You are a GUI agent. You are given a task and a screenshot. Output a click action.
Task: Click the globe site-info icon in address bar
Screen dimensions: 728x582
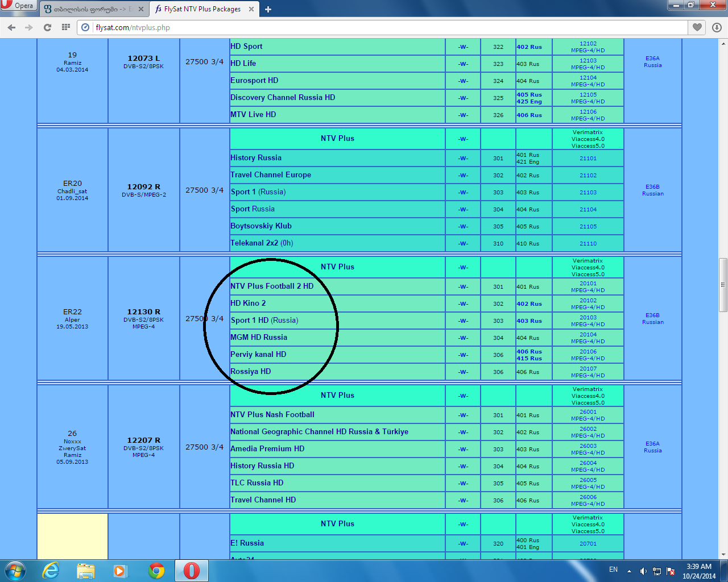tap(86, 27)
